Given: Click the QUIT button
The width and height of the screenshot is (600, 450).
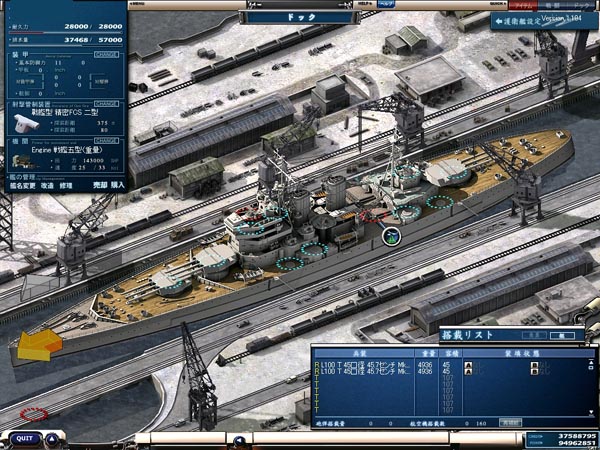Looking at the screenshot, I should 24,439.
